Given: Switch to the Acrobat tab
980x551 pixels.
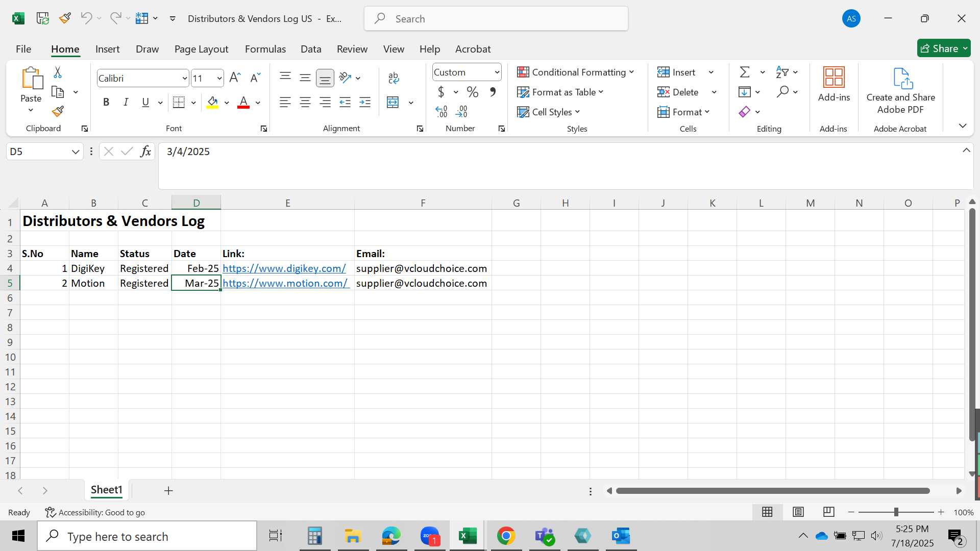Looking at the screenshot, I should [x=473, y=49].
